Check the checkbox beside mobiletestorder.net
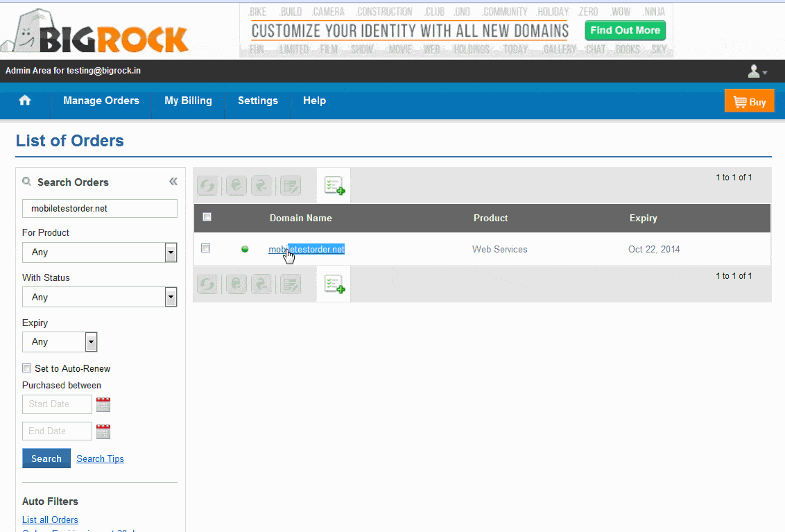The width and height of the screenshot is (785, 532). click(205, 248)
